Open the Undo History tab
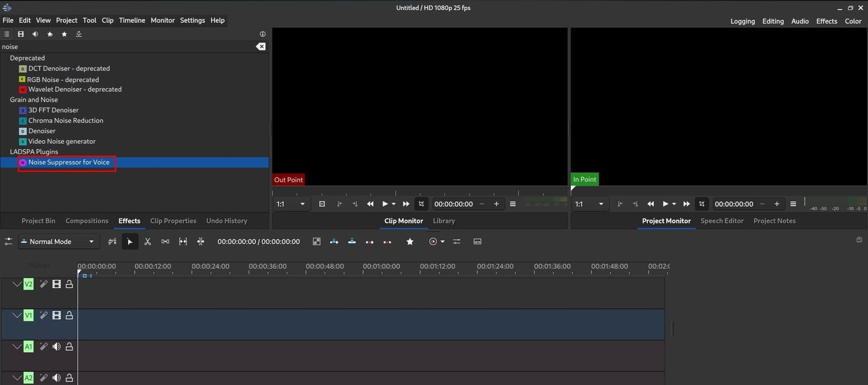The width and height of the screenshot is (868, 385). [x=227, y=221]
